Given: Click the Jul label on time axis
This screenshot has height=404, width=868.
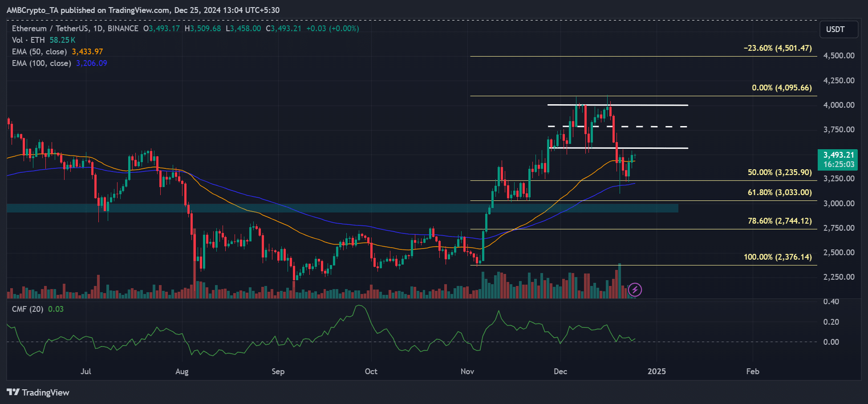Looking at the screenshot, I should point(86,371).
